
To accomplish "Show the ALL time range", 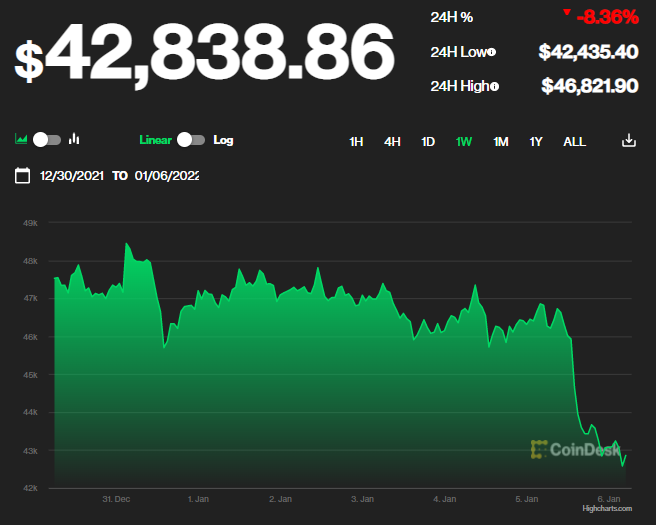I will pos(574,142).
